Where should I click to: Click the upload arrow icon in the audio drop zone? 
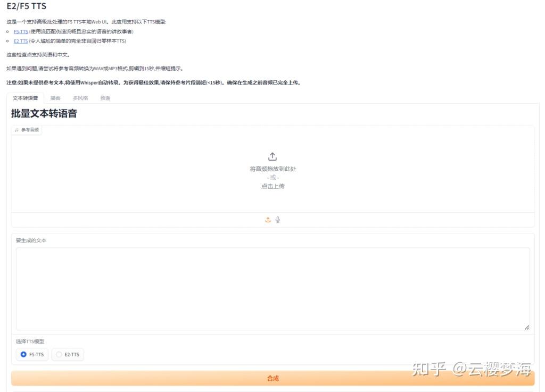(272, 156)
